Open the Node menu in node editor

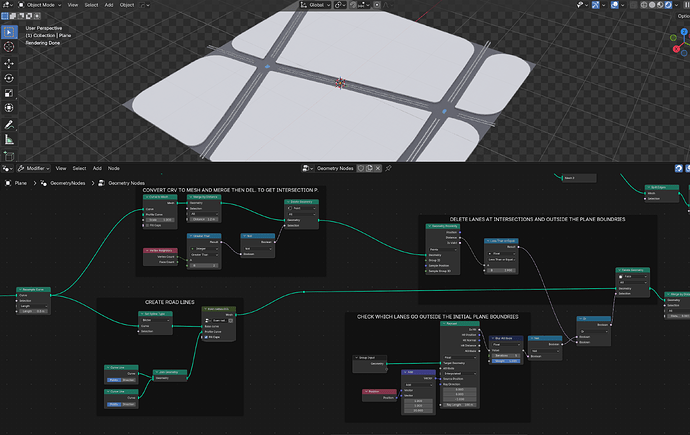114,168
